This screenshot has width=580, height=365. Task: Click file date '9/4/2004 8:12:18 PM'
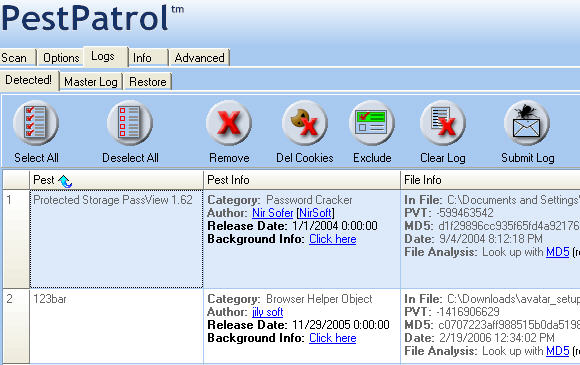491,239
